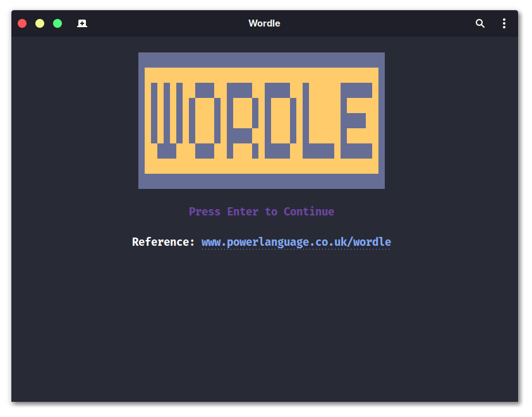Select the title bar of the Wordle window

(x=264, y=23)
